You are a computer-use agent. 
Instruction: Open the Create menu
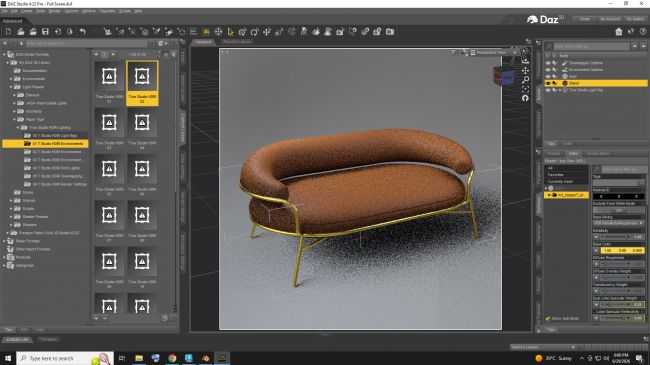27,11
